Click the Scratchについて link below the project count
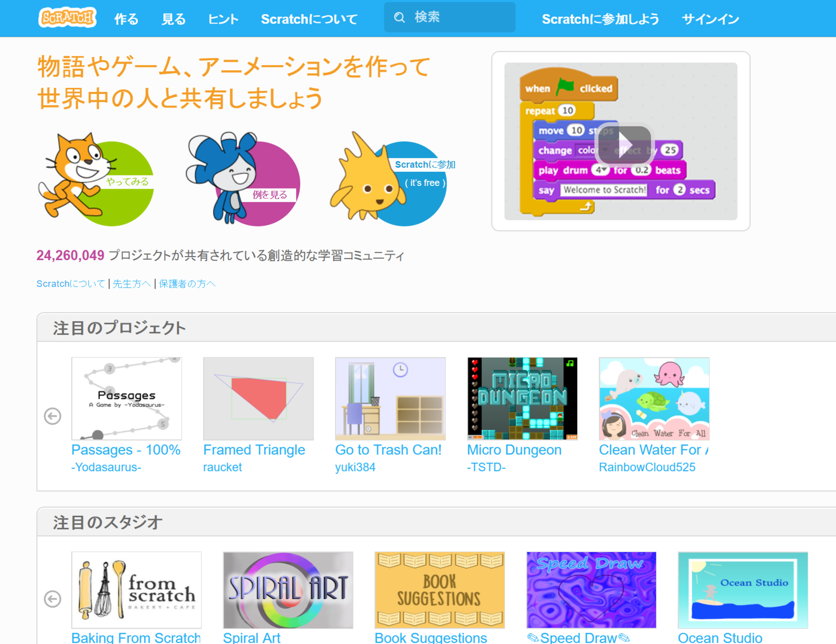This screenshot has width=836, height=644. [x=71, y=284]
